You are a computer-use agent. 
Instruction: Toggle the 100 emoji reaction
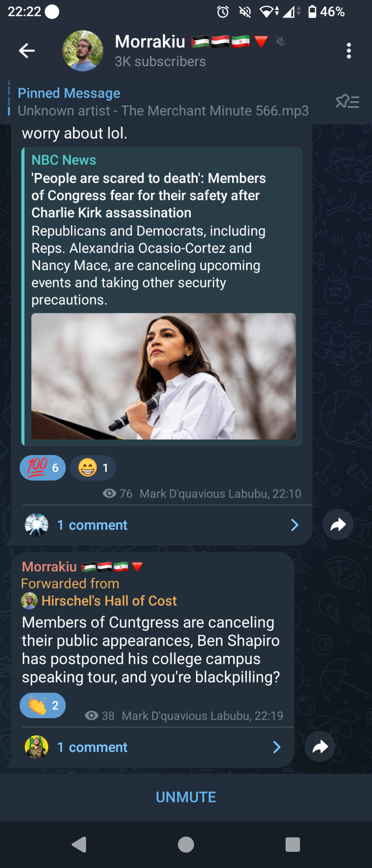click(43, 468)
